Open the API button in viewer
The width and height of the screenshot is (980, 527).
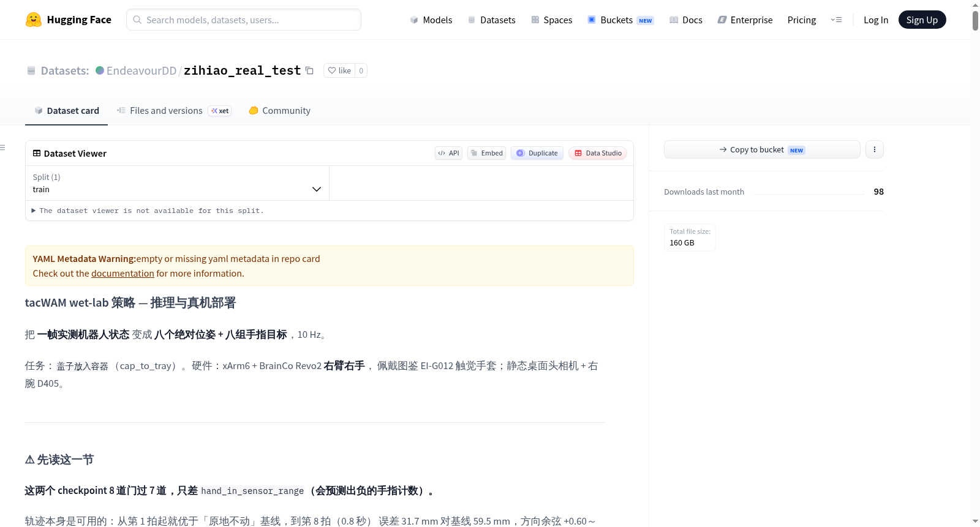click(448, 153)
